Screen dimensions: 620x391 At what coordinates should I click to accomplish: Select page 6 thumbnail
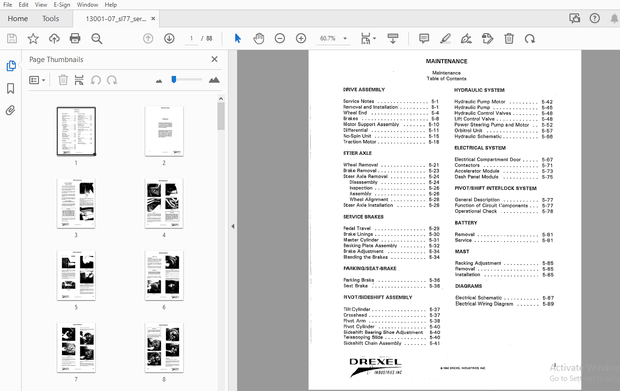point(164,276)
